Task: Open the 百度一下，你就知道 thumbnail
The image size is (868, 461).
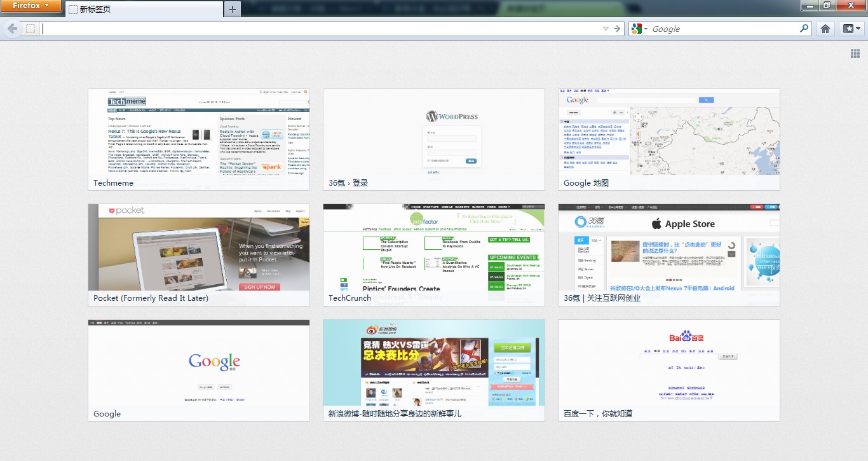Action: (669, 370)
